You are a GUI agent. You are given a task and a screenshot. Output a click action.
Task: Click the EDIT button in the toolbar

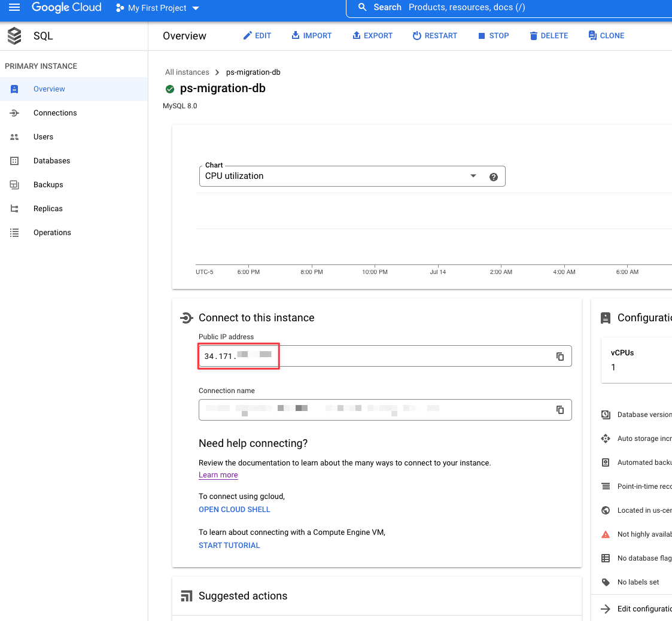[x=257, y=36]
